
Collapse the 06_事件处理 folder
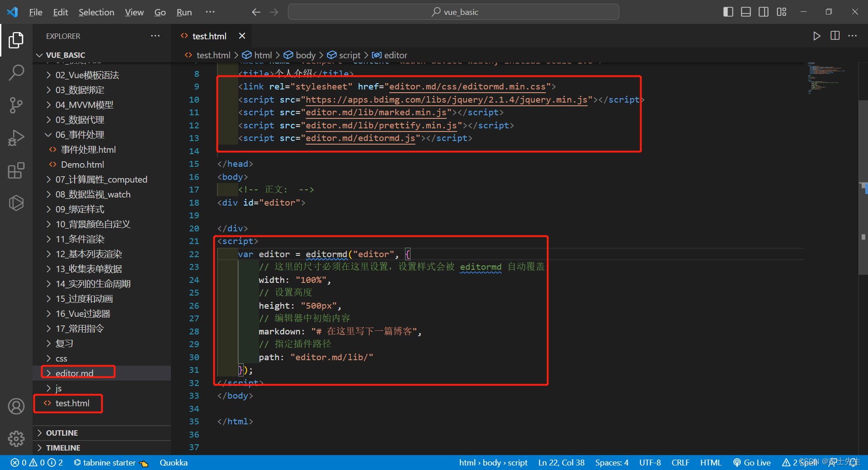(x=102, y=135)
